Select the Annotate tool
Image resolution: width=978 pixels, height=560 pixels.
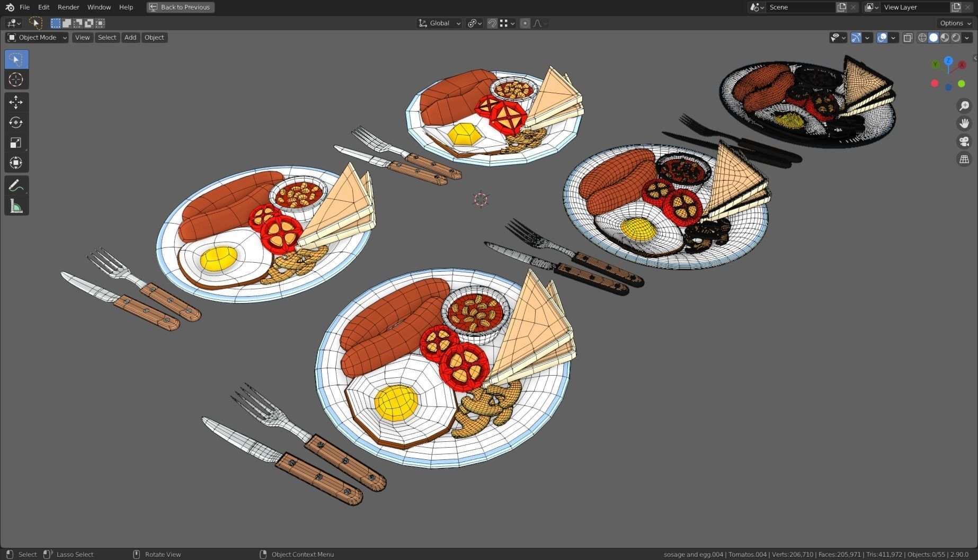pyautogui.click(x=16, y=185)
